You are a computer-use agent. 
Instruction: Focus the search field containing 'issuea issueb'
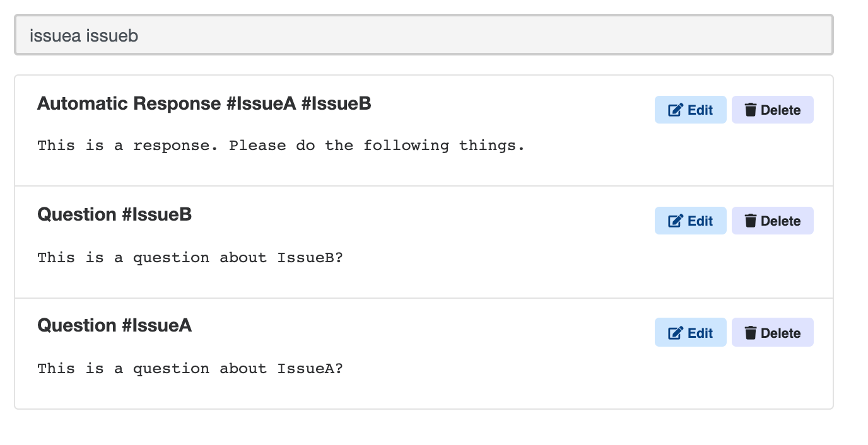point(424,35)
